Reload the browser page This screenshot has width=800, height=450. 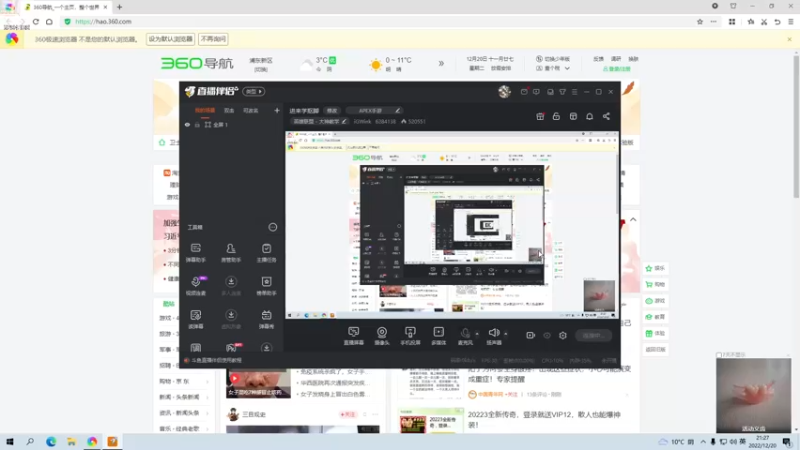coord(36,21)
